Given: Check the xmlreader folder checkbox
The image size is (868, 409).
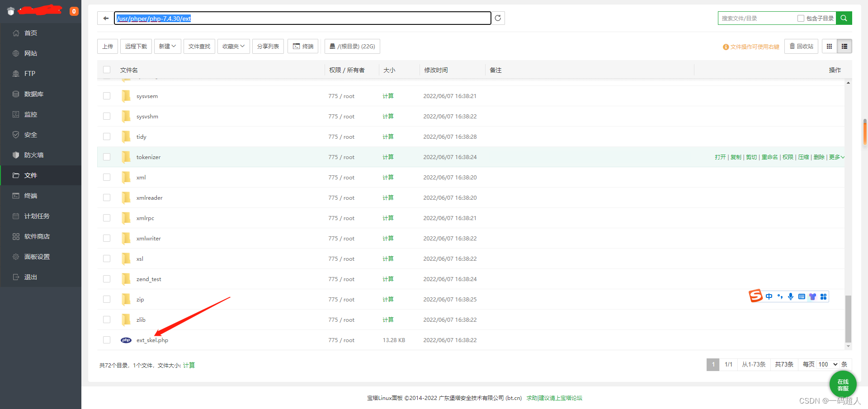Looking at the screenshot, I should (107, 197).
